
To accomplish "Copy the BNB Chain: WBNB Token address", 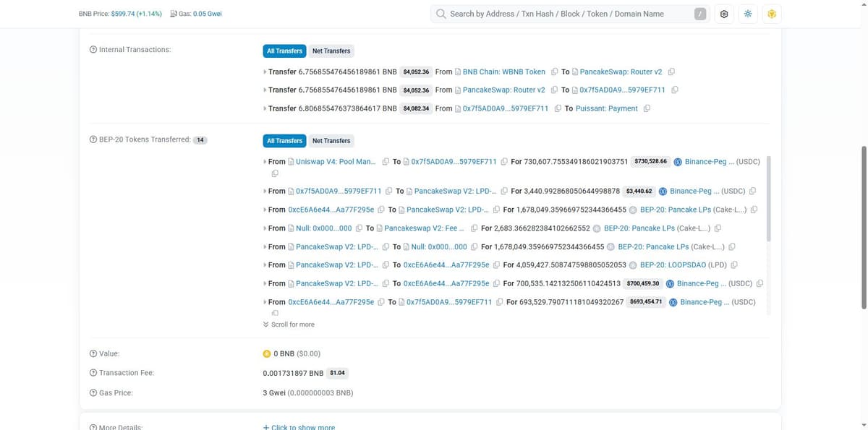I will 554,72.
